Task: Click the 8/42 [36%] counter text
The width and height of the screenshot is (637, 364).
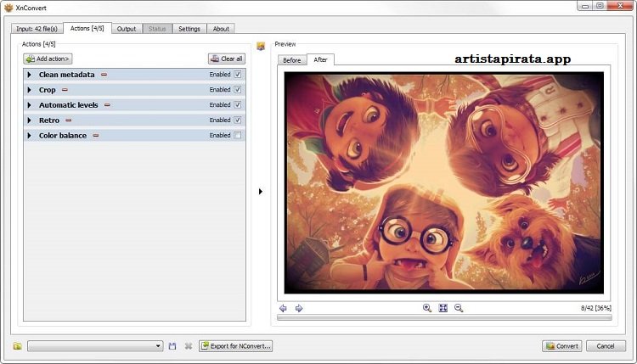Action: click(596, 308)
